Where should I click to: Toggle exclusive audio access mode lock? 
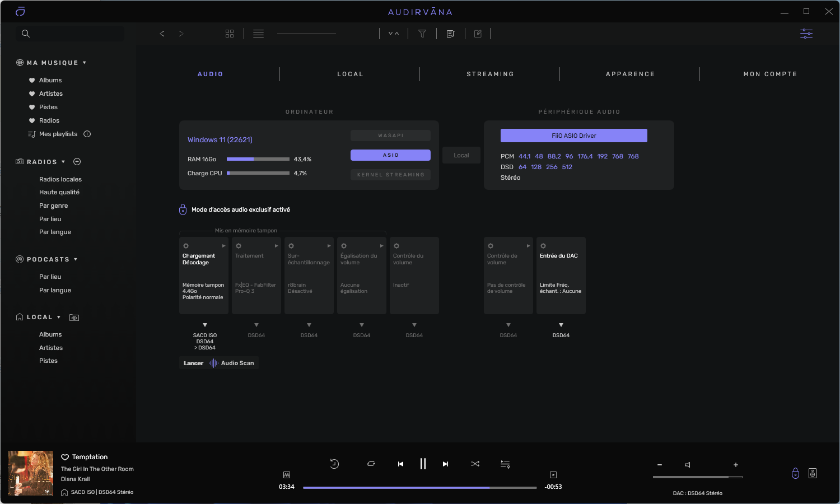(x=183, y=209)
